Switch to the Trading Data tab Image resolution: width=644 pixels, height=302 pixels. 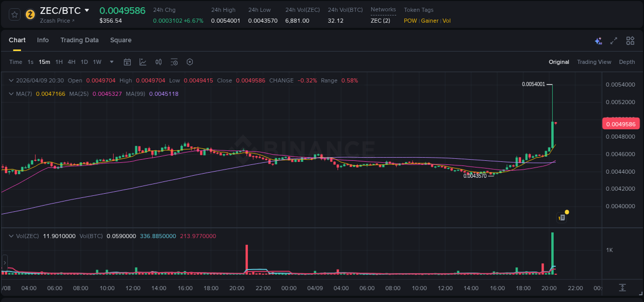coord(79,40)
